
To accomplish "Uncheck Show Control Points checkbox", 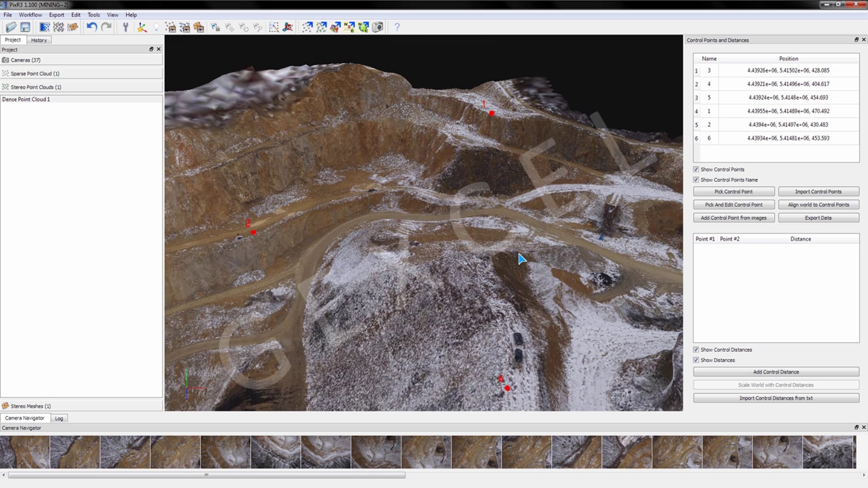I will pos(696,169).
